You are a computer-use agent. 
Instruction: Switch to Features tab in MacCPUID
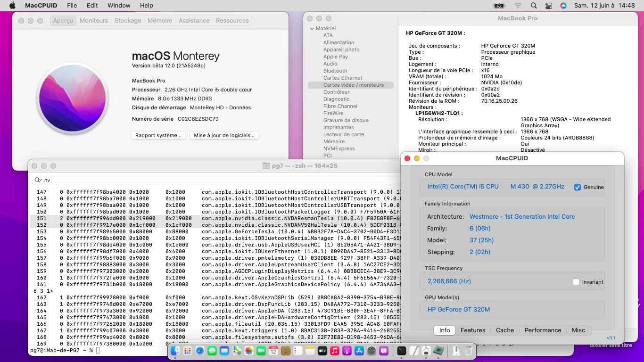coord(473,330)
